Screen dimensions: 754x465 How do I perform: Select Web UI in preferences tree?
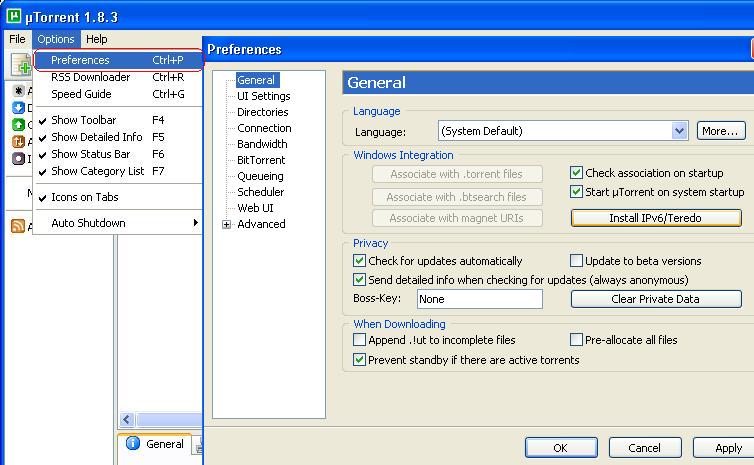255,208
